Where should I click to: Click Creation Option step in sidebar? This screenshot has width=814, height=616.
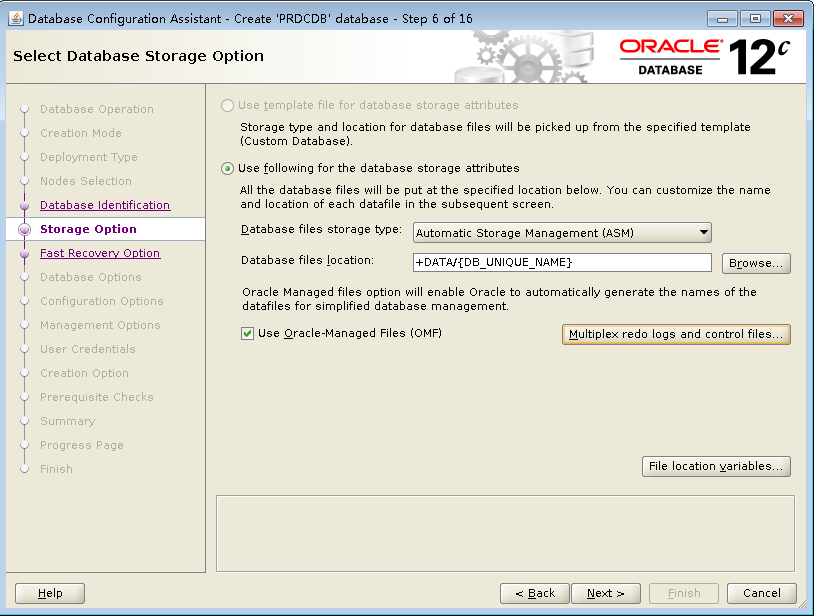pyautogui.click(x=84, y=373)
